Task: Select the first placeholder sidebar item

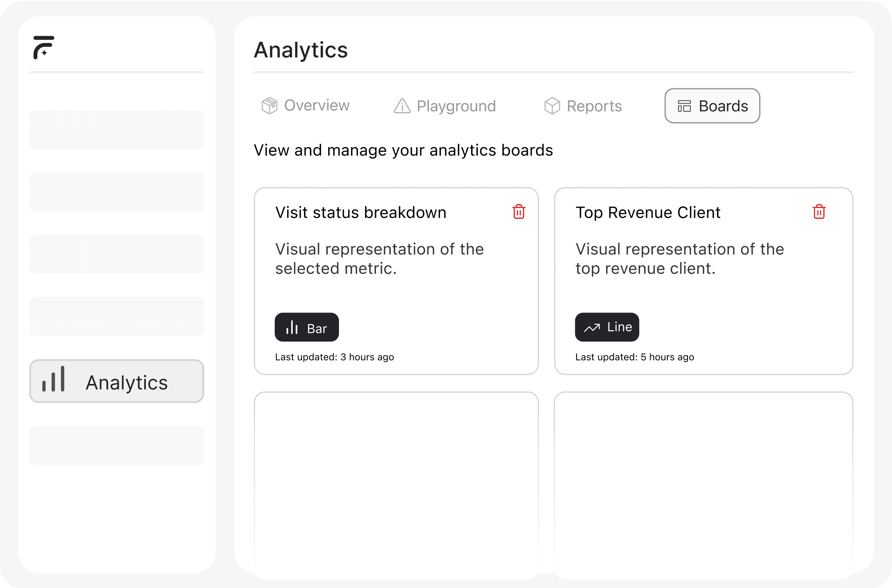Action: (116, 130)
